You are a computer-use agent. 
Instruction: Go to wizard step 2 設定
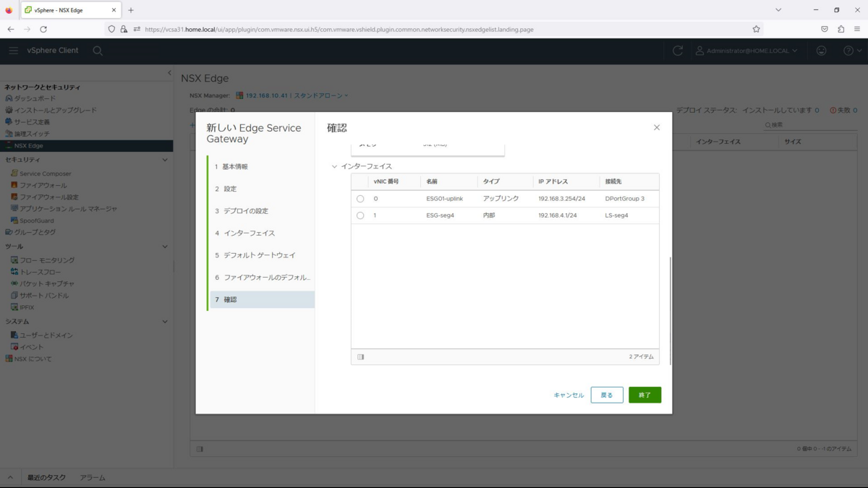[x=261, y=189]
